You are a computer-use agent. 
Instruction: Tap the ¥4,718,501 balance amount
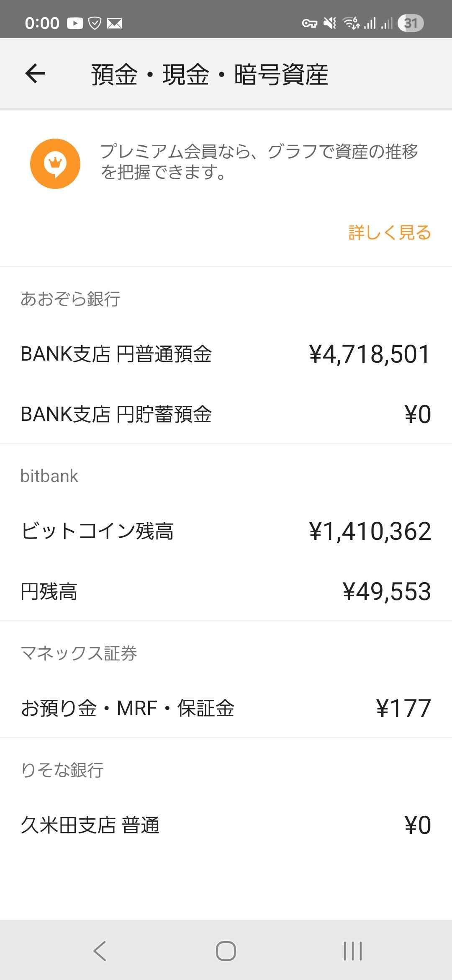click(x=370, y=354)
